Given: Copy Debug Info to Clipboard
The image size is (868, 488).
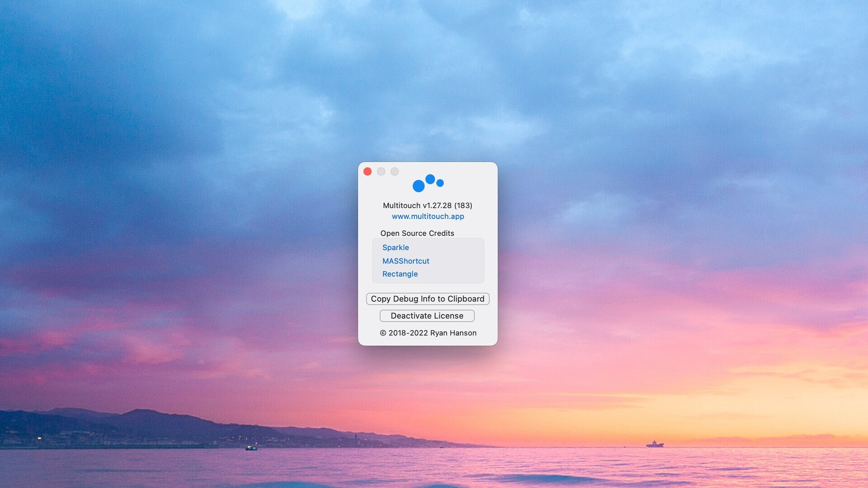Looking at the screenshot, I should [x=427, y=299].
